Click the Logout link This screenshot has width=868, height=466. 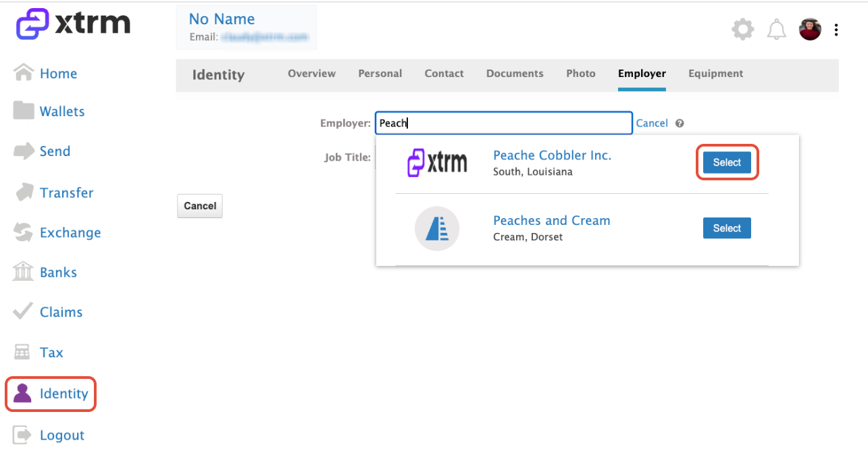tap(62, 436)
